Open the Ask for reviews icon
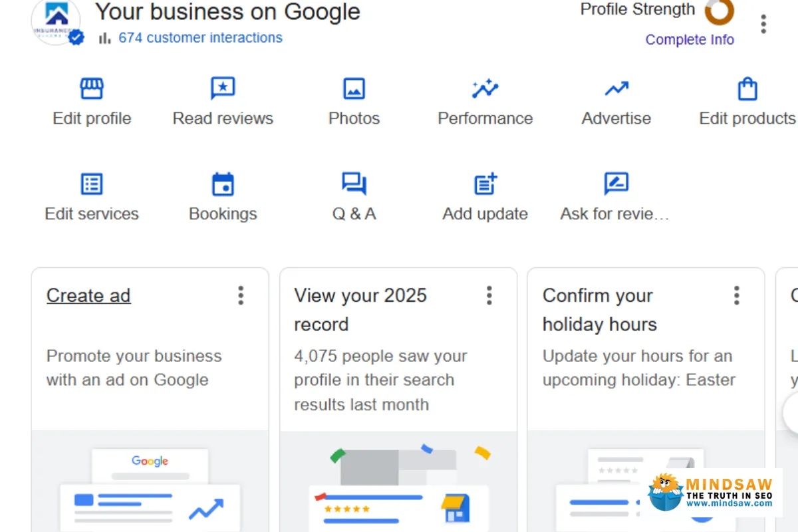The height and width of the screenshot is (532, 798). point(615,184)
